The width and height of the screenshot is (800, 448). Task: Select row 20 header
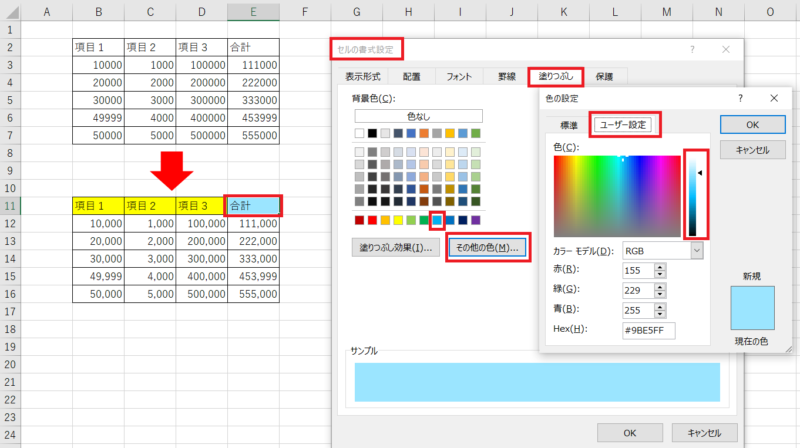pyautogui.click(x=10, y=365)
